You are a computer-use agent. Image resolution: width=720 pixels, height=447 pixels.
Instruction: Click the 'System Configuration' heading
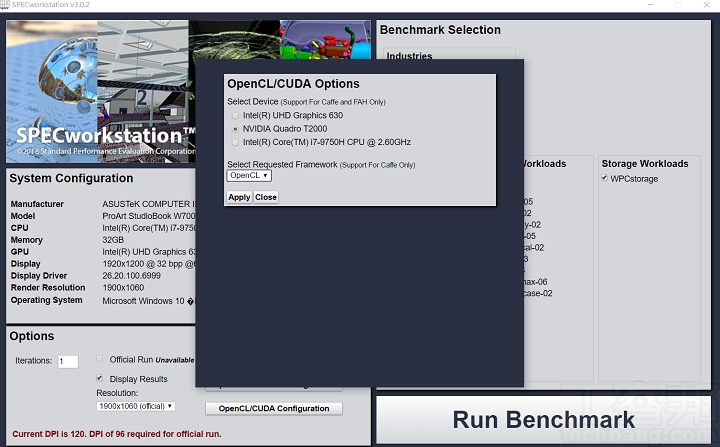[x=71, y=178]
